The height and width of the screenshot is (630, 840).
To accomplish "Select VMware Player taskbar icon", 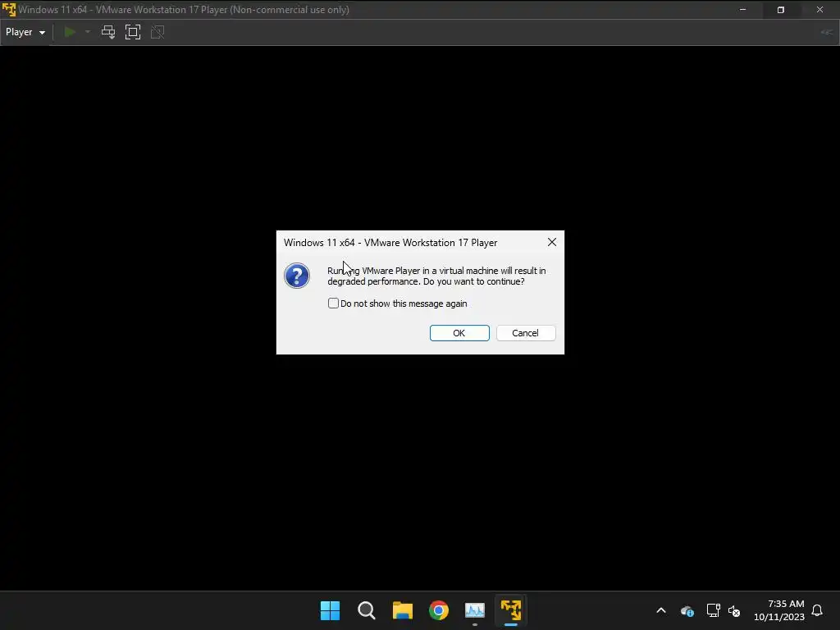I will pos(511,610).
